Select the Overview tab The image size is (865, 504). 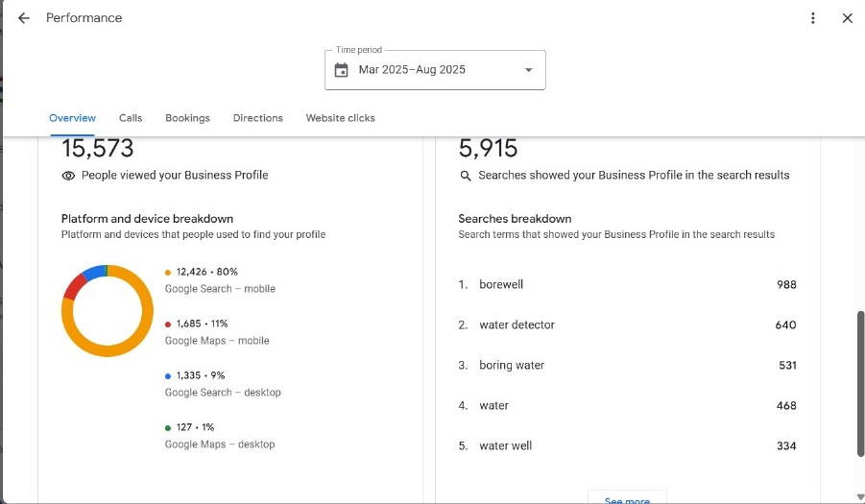pyautogui.click(x=72, y=118)
